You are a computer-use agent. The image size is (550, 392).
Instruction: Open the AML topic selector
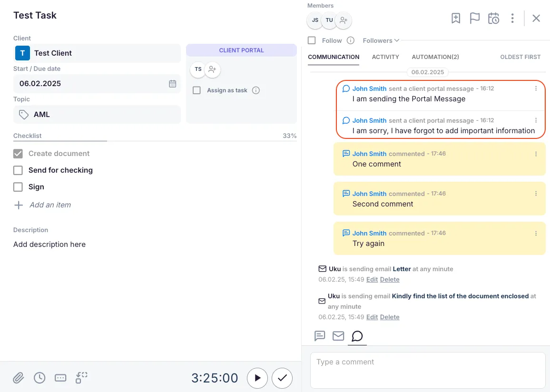click(x=97, y=115)
